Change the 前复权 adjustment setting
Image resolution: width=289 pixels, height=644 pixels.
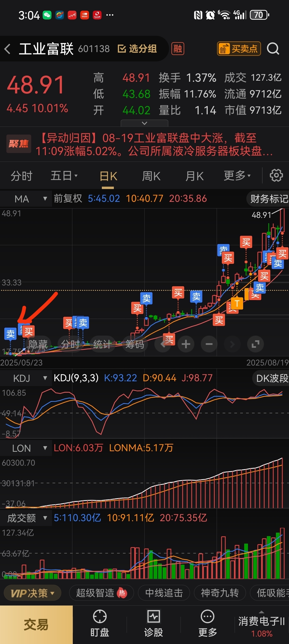pos(68,199)
